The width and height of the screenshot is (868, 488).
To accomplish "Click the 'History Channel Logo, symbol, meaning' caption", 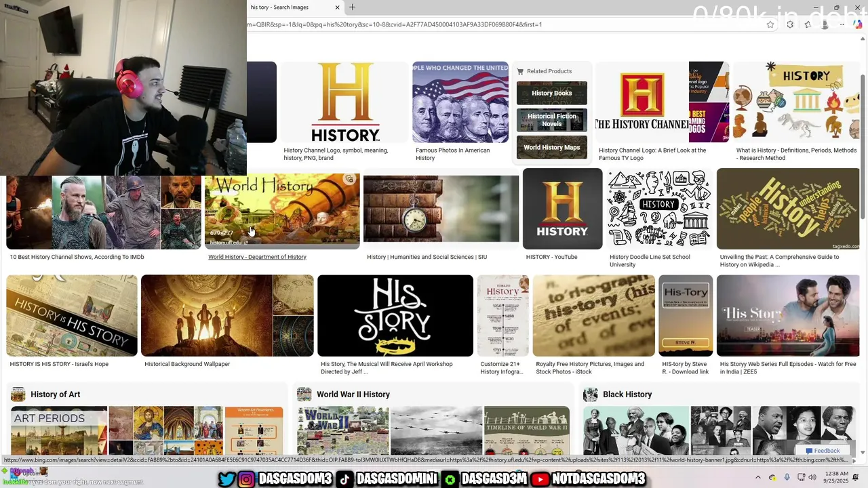I will [336, 154].
